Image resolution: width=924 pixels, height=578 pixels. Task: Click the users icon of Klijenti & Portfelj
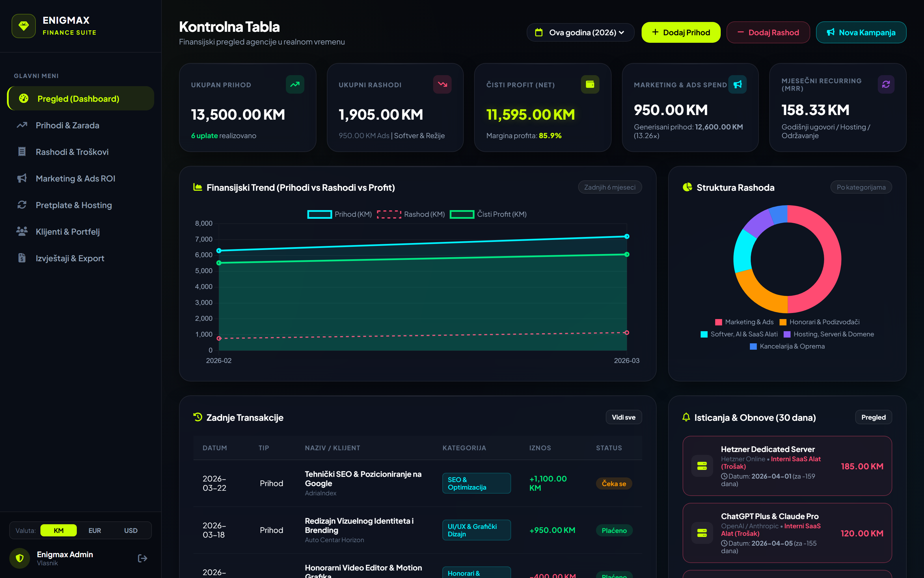[x=22, y=231]
